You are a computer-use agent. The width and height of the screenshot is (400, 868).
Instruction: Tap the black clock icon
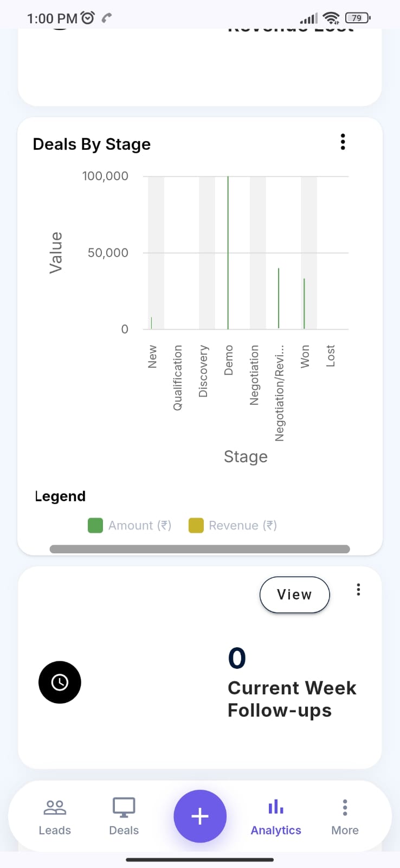click(x=60, y=682)
